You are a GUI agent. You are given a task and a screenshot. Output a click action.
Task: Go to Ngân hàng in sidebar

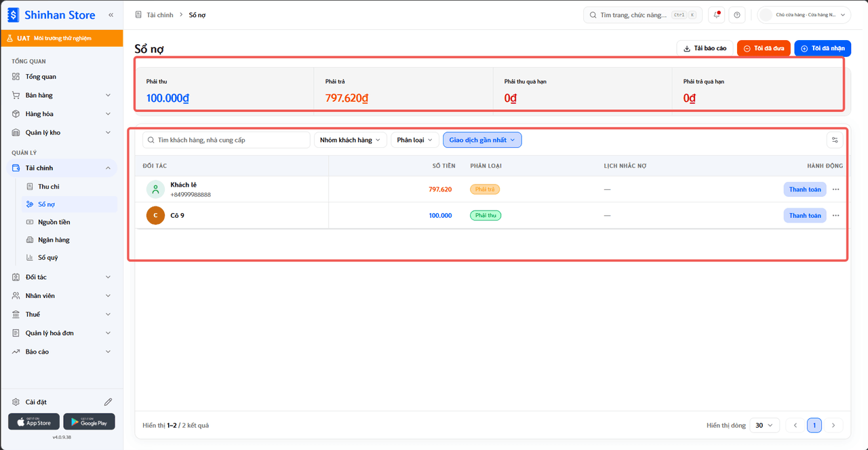pos(68,240)
